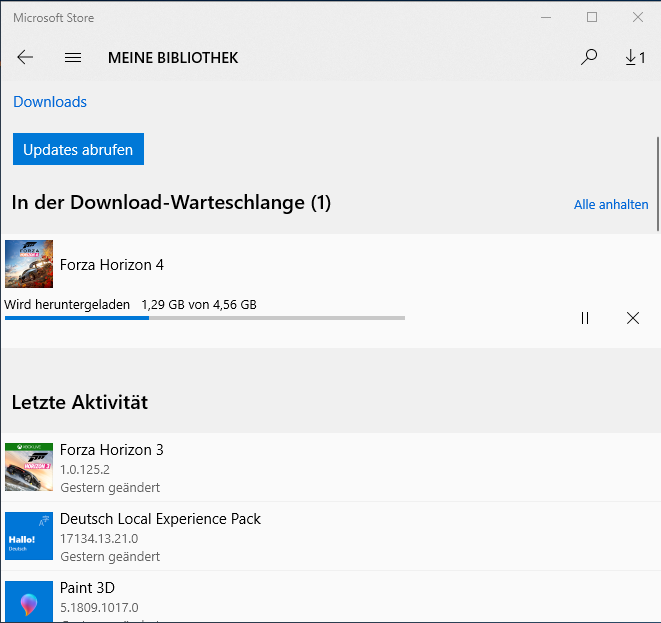Click Gestern geändert under Deutsch Local Experience Pack
661x623 pixels.
point(110,557)
